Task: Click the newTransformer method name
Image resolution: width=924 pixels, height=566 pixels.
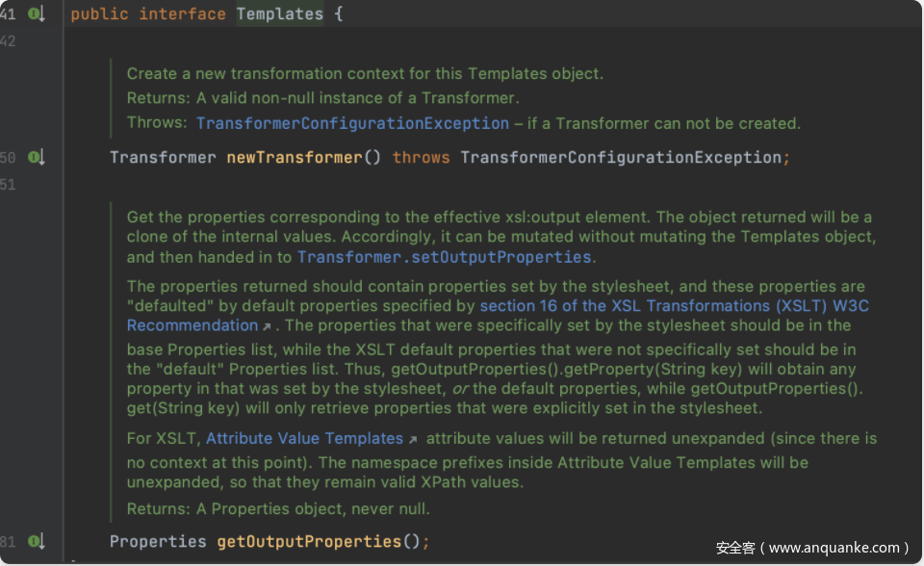Action: coord(294,157)
